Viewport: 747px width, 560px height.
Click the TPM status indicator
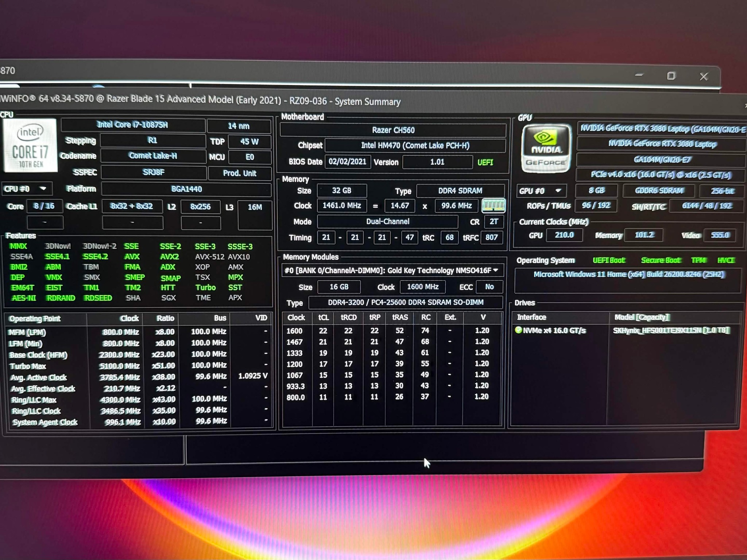(x=698, y=260)
